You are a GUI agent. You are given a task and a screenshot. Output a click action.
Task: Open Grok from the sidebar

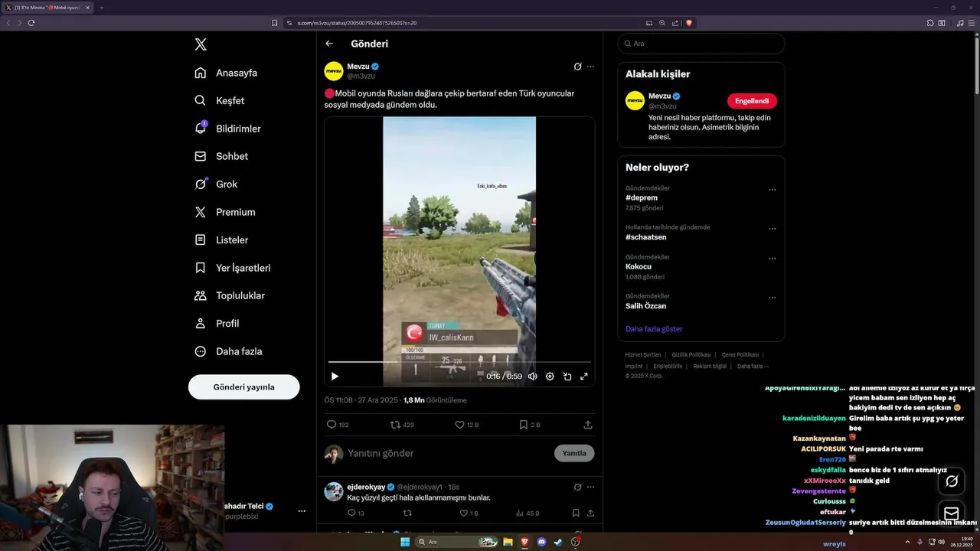[216, 184]
